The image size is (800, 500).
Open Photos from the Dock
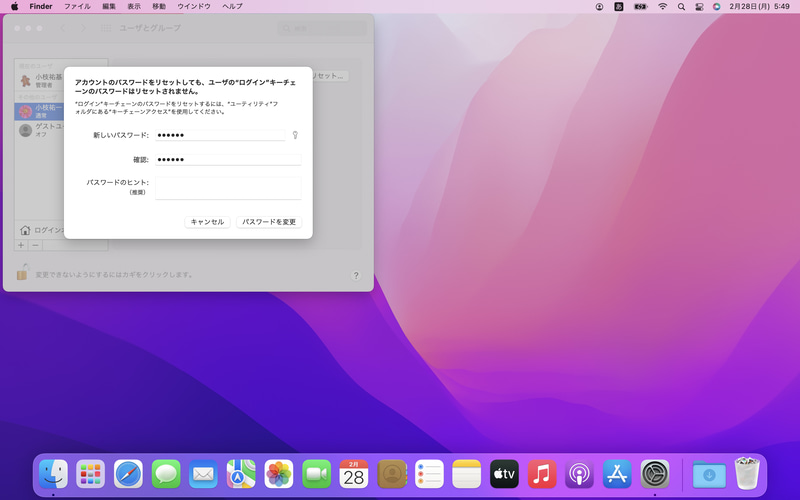coord(279,474)
